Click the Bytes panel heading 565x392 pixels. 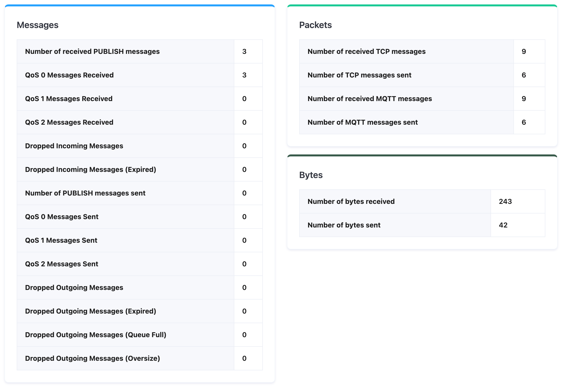coord(311,175)
